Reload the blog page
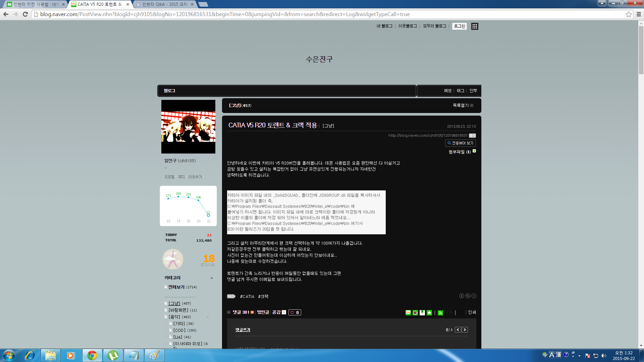The height and width of the screenshot is (362, 644). [25, 14]
